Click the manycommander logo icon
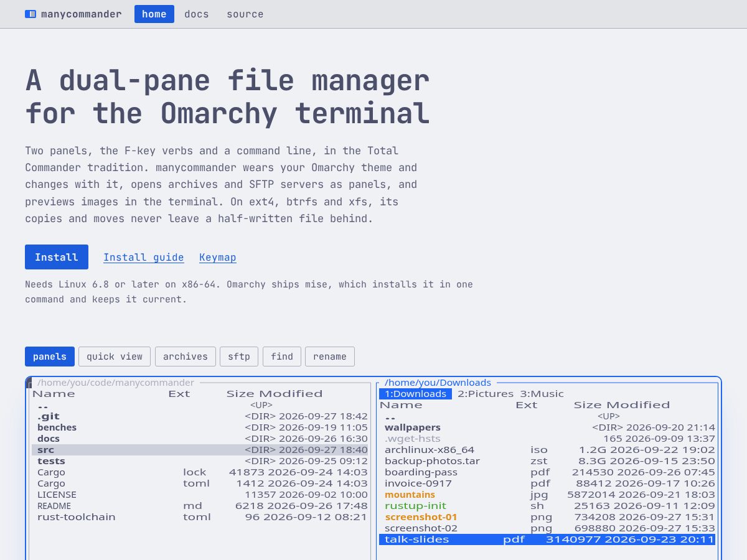 [x=31, y=14]
